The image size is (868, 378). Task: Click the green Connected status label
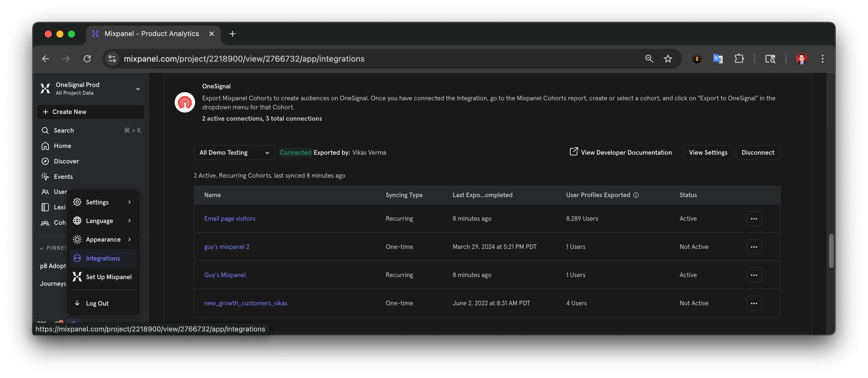pos(296,153)
